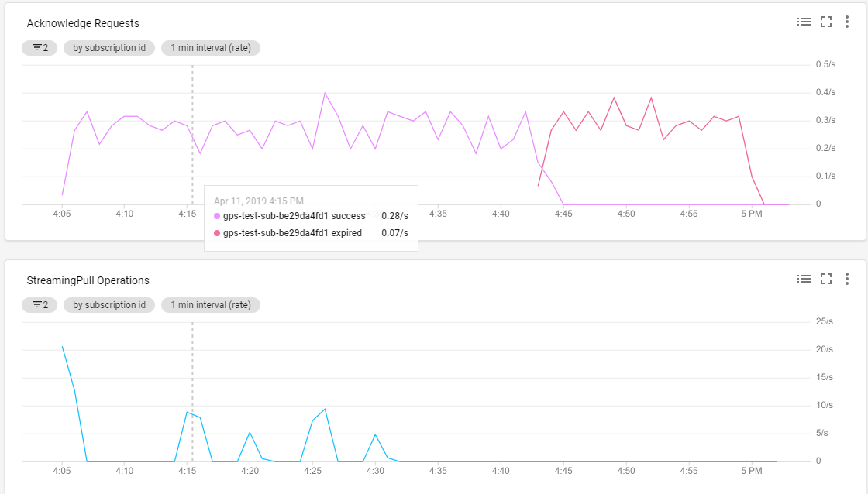Screen dimensions: 868x494
Task: Click the 0.07/s value in tooltip
Action: 394,233
